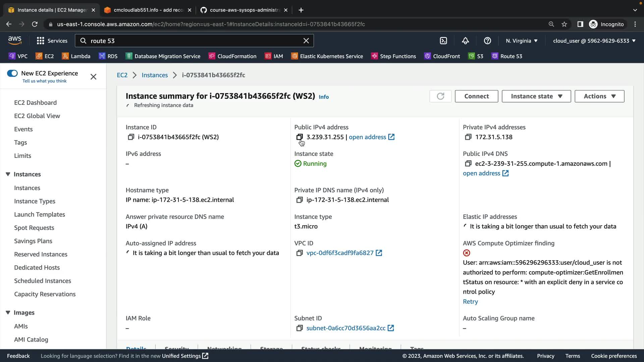Copy the private IPv4 address 172.31.5.138
The image size is (644, 362).
pyautogui.click(x=468, y=137)
